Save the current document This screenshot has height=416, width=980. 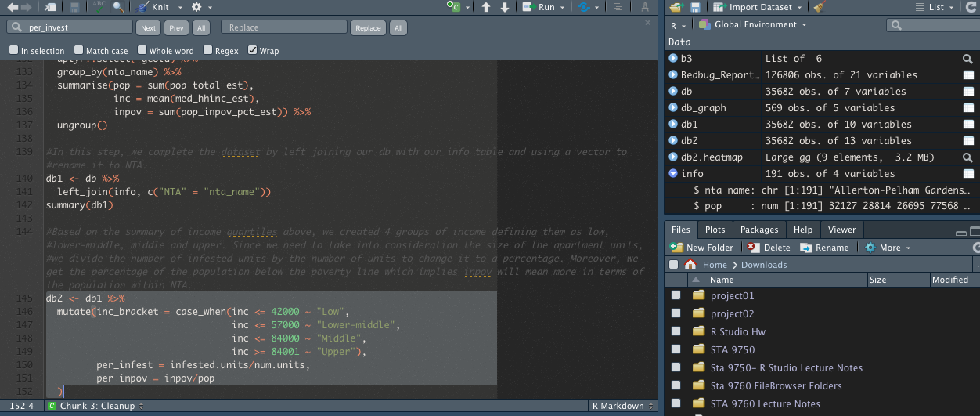click(74, 7)
